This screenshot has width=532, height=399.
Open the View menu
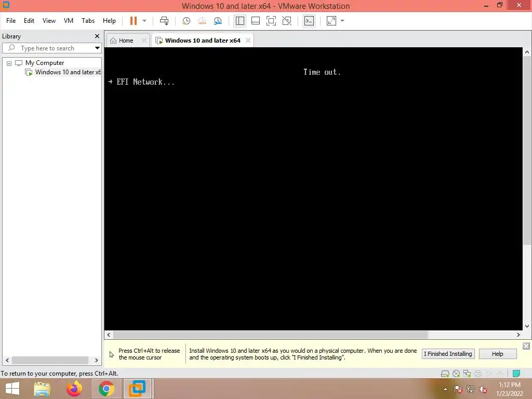coord(49,21)
